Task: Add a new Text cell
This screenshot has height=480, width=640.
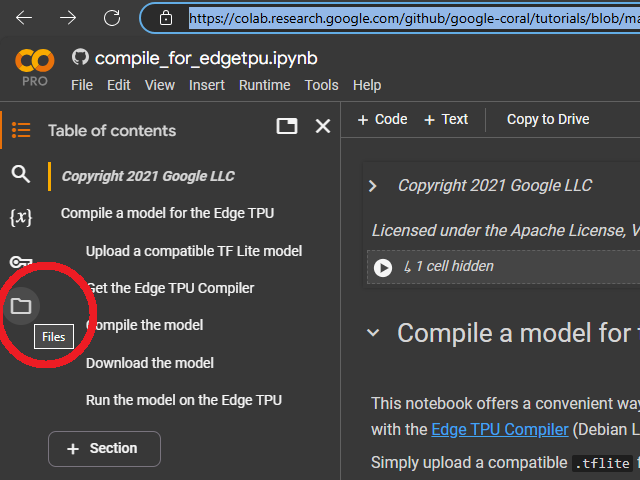Action: point(446,120)
